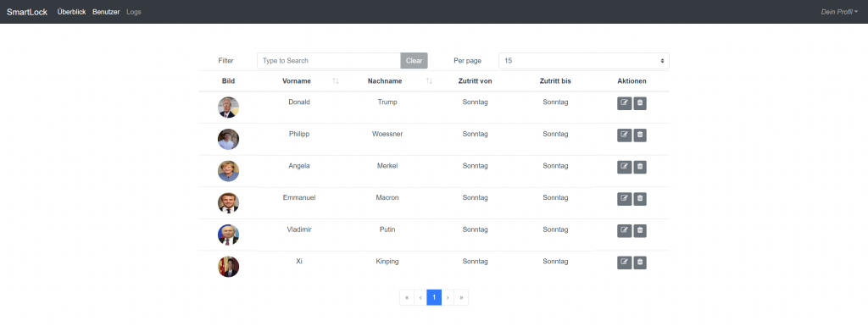This screenshot has width=868, height=326.
Task: Go to the Benutzer navigation item
Action: tap(106, 12)
